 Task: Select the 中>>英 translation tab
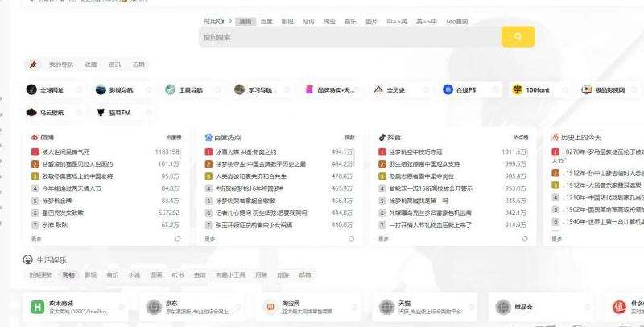pyautogui.click(x=397, y=22)
